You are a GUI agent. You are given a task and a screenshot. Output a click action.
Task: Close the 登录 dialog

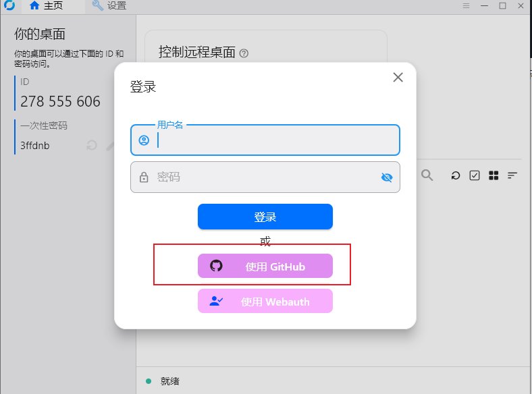(398, 77)
